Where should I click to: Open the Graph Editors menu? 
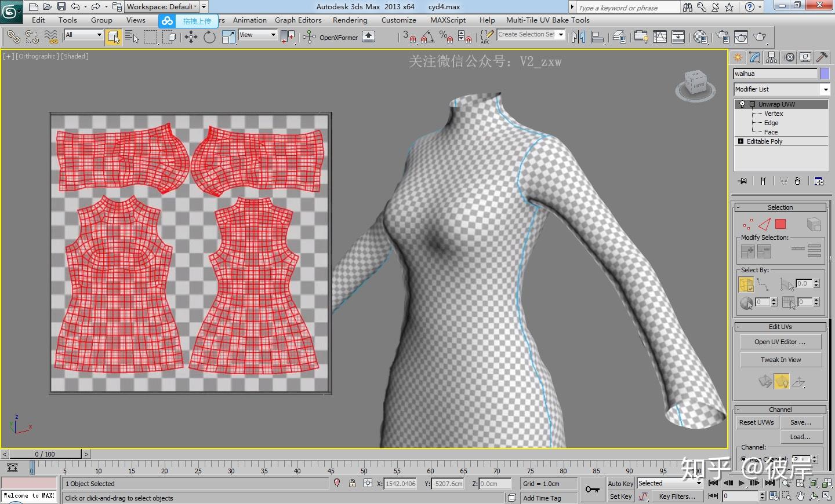298,20
